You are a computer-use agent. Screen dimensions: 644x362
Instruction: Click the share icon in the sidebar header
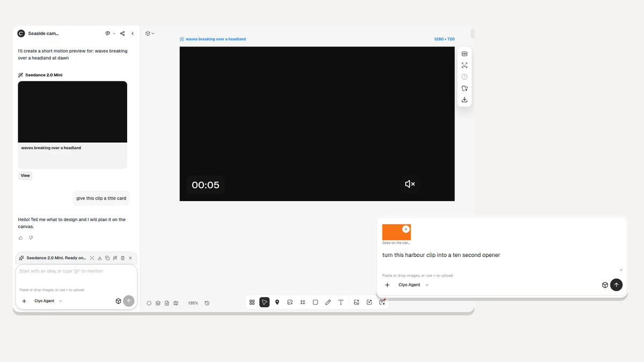tap(122, 33)
